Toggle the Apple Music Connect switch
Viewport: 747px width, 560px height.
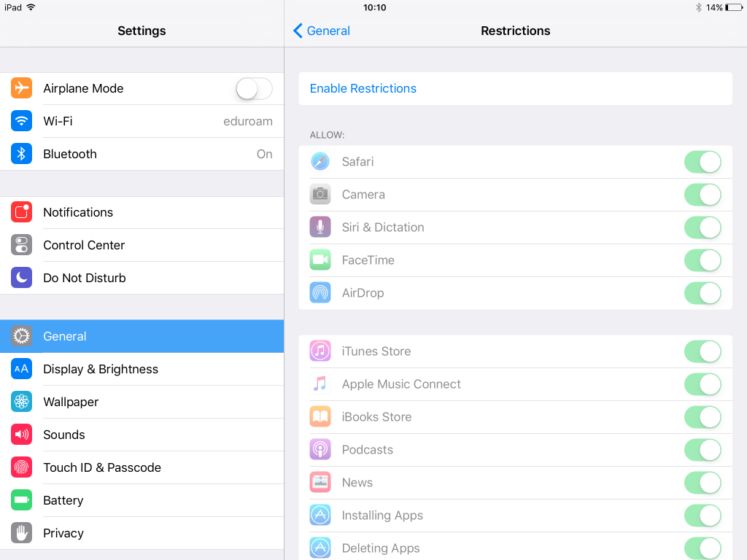click(x=703, y=384)
